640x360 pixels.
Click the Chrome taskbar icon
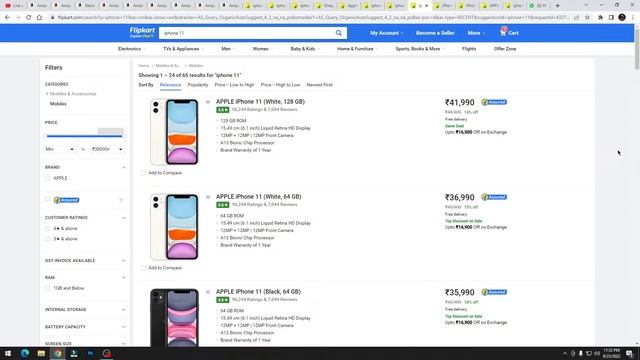(58, 353)
